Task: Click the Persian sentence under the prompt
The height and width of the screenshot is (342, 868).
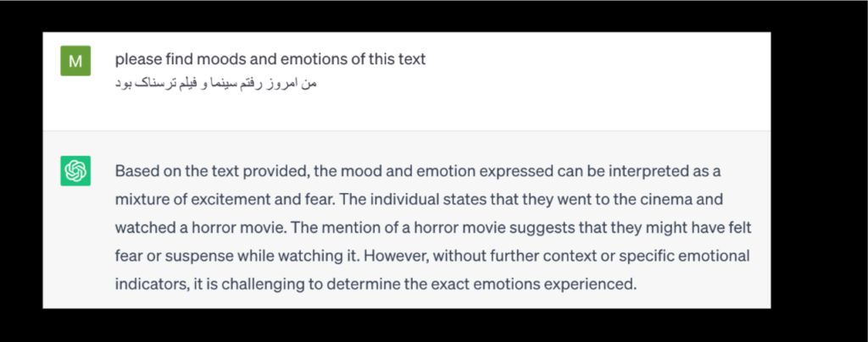Action: (215, 84)
